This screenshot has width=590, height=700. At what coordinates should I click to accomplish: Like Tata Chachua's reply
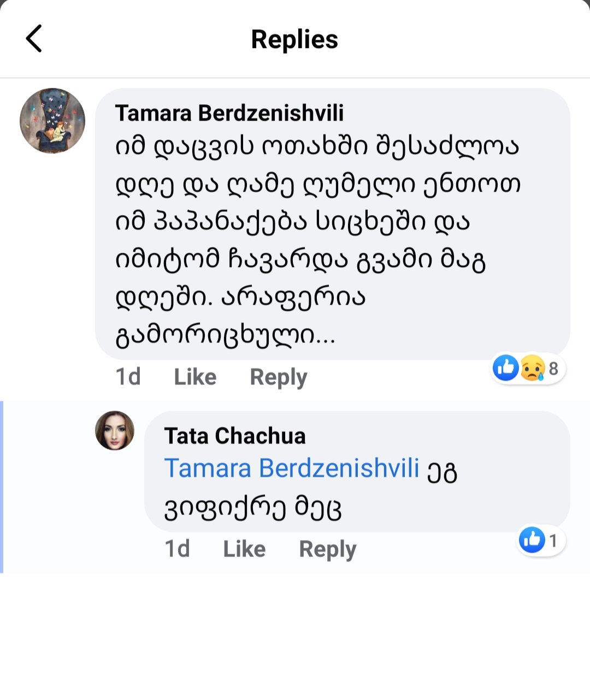pyautogui.click(x=244, y=549)
